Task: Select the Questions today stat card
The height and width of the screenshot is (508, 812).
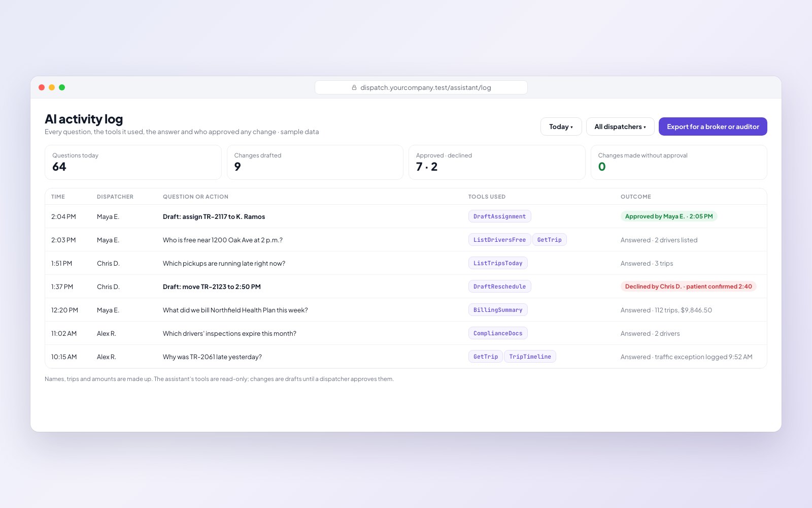Action: click(x=133, y=162)
